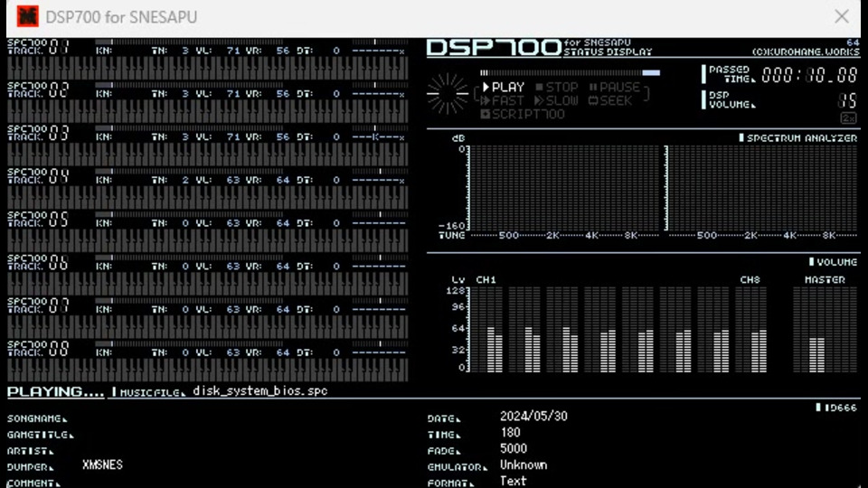This screenshot has height=488, width=868.
Task: Click the DSP700 logo
Action: coord(494,48)
